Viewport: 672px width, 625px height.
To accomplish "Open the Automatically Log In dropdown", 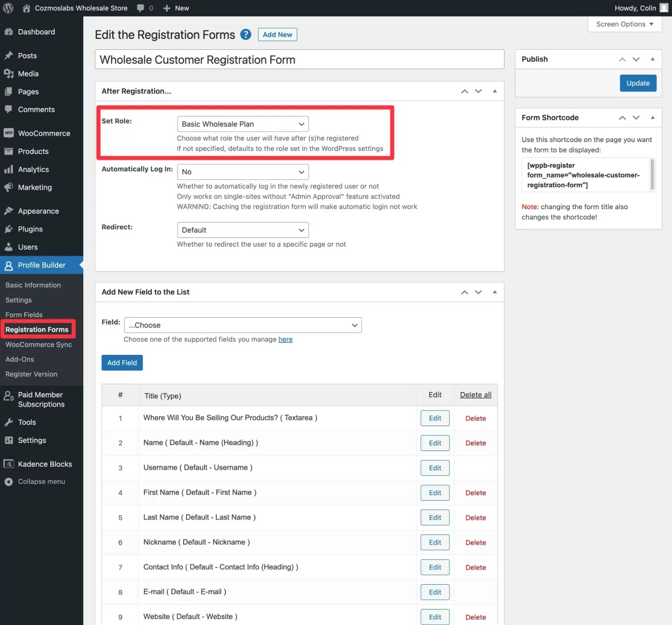I will [x=243, y=172].
